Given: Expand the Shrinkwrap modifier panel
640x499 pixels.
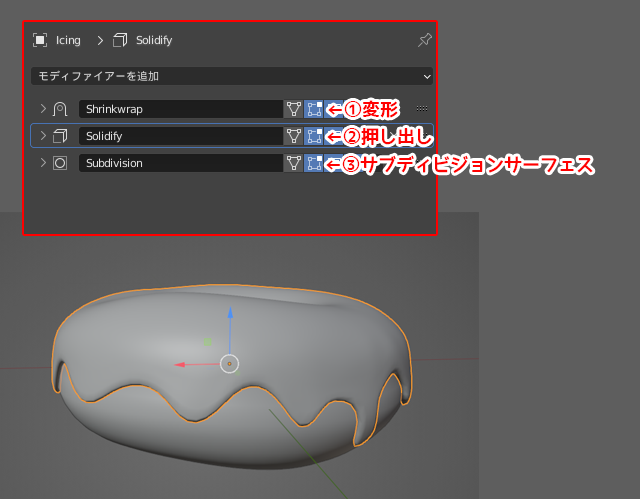Looking at the screenshot, I should 42,108.
